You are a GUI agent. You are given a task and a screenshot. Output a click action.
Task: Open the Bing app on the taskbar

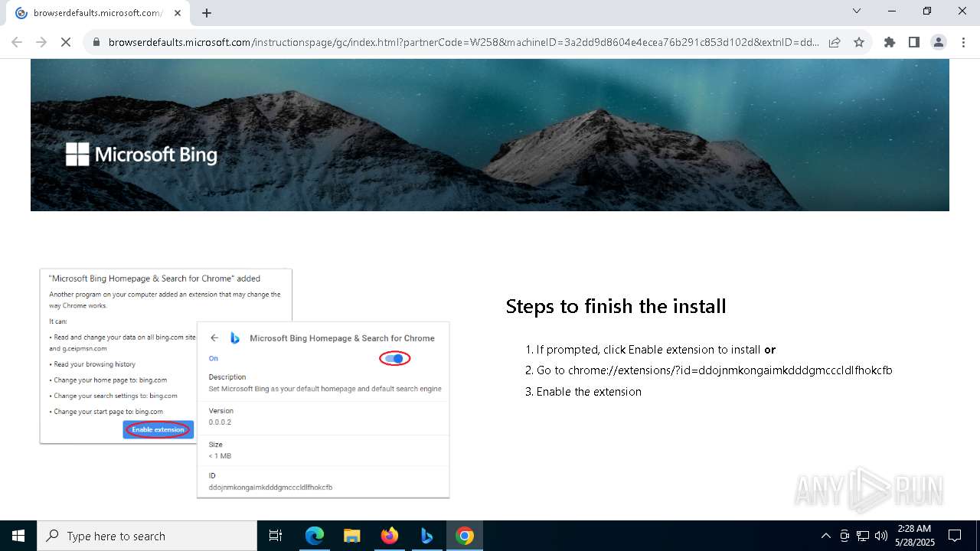[427, 536]
